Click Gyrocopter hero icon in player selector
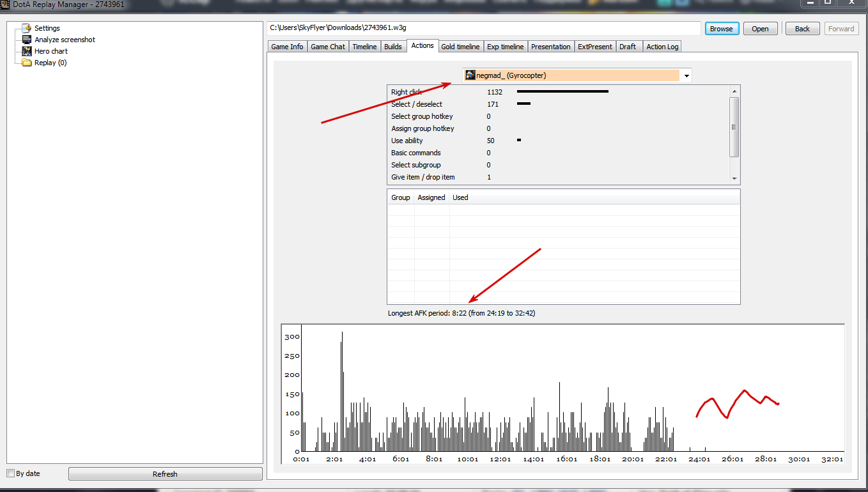The width and height of the screenshot is (868, 492). coord(470,75)
